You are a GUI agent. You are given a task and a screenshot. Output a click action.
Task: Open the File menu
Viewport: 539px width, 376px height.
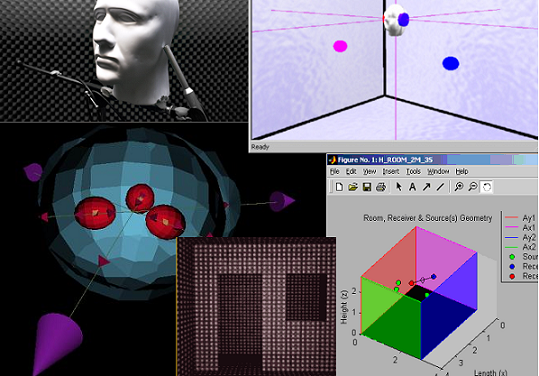tap(334, 171)
